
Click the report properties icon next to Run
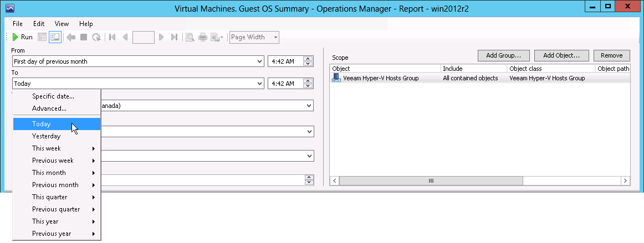coord(42,37)
